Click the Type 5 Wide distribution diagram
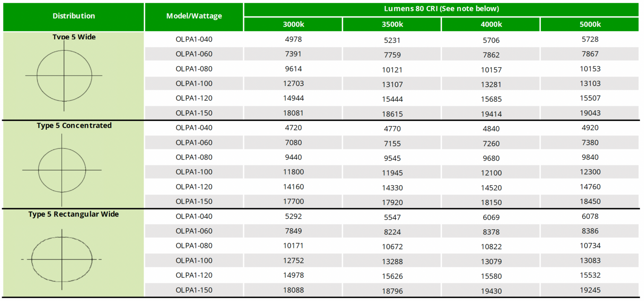 (x=64, y=76)
